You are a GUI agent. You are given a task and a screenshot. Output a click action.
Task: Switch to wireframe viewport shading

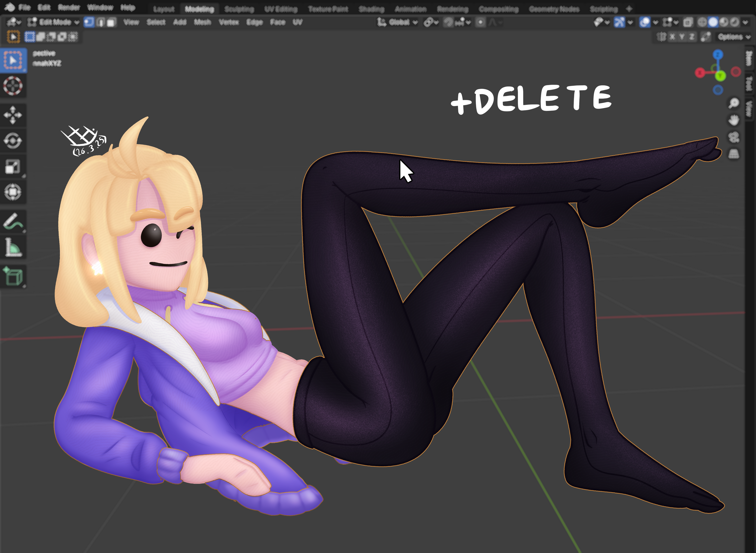click(702, 22)
